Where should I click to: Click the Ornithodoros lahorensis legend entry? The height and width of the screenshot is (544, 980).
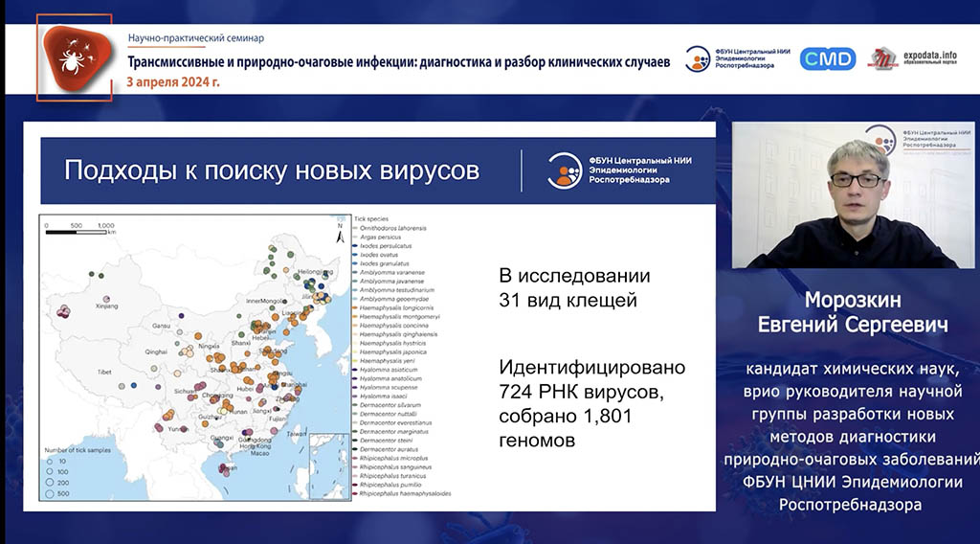(392, 228)
